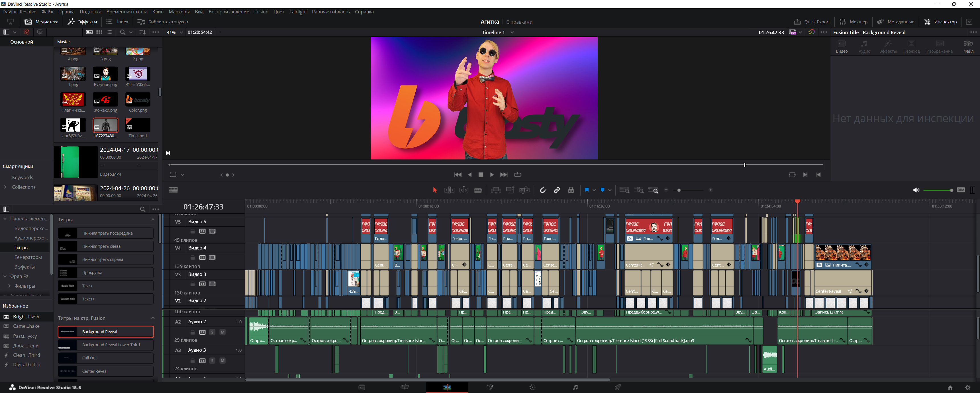Screen dimensions: 980x393
Task: Click the Full extent zoom icon
Action: pyautogui.click(x=624, y=190)
